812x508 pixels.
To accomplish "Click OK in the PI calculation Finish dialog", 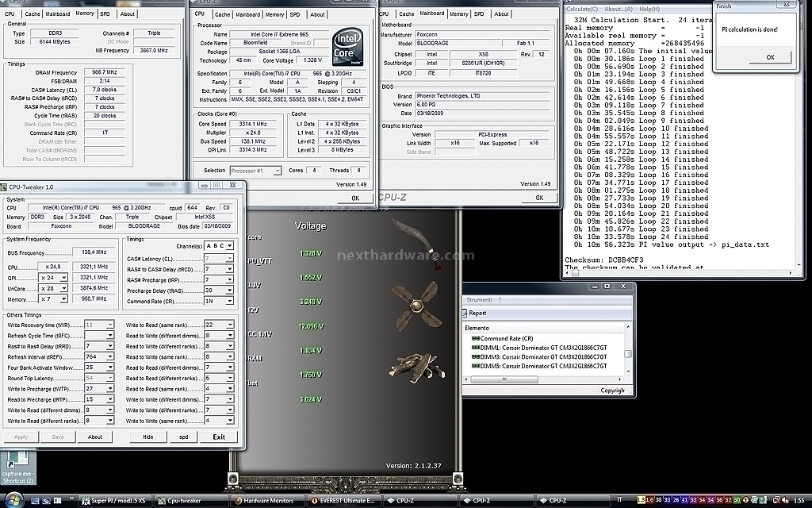I will (x=770, y=57).
